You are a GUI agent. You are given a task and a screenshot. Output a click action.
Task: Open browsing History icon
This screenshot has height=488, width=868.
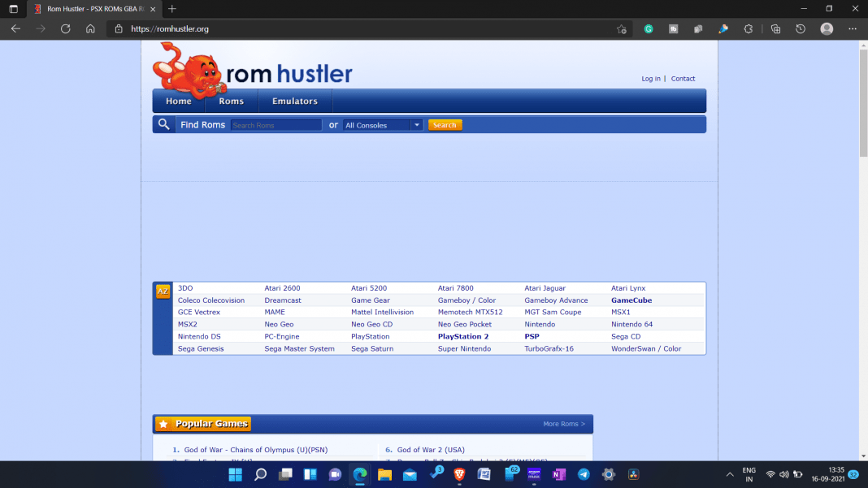pyautogui.click(x=801, y=28)
